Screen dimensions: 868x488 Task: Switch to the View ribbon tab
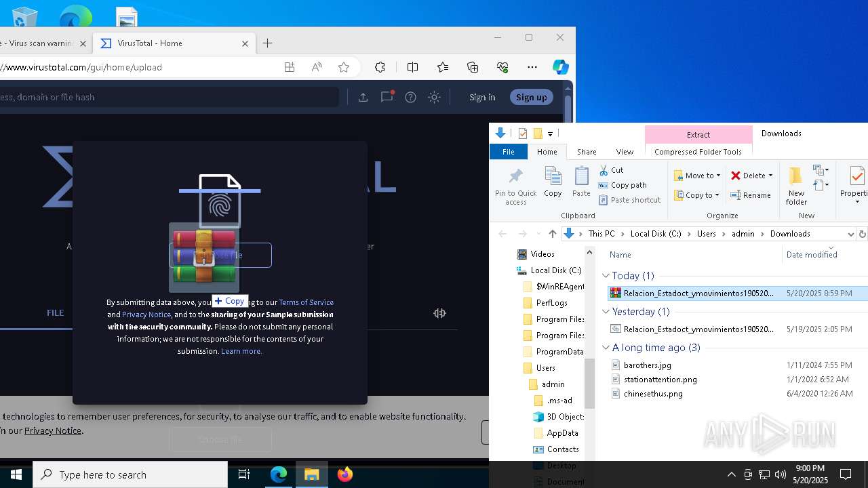pyautogui.click(x=625, y=152)
